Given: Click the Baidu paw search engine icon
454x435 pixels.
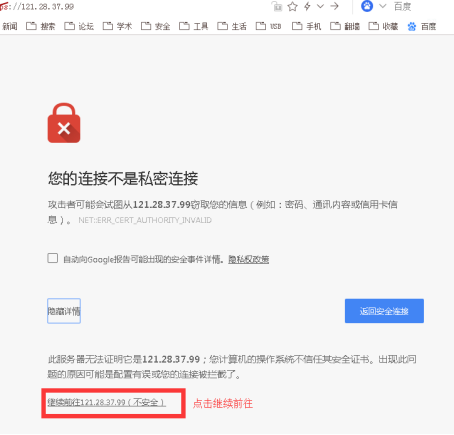Looking at the screenshot, I should click(367, 6).
